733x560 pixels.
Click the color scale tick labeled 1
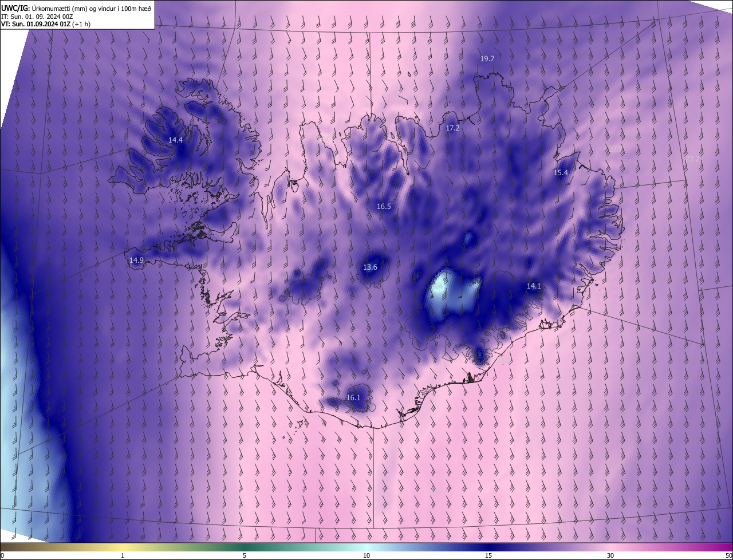(x=123, y=555)
